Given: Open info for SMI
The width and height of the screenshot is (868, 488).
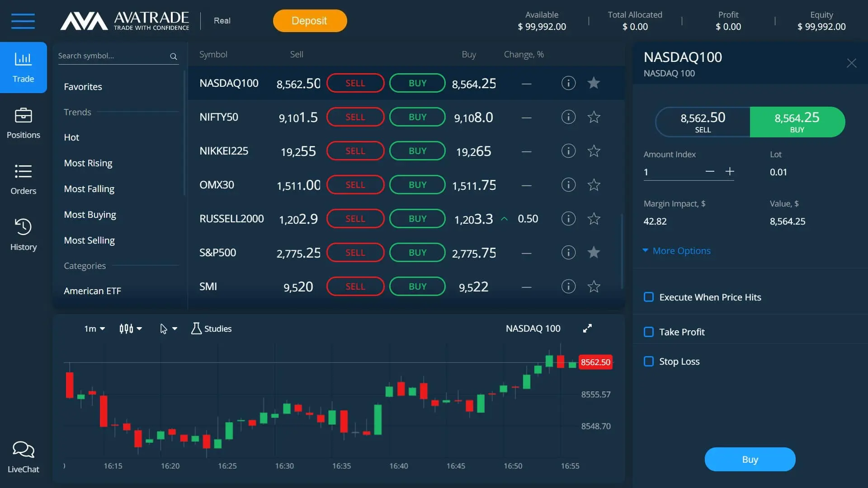Looking at the screenshot, I should pos(568,286).
